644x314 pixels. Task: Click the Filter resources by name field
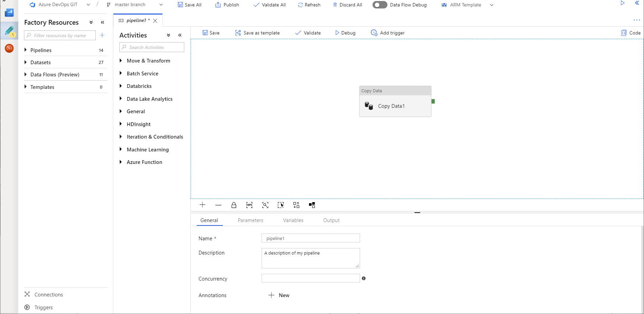pos(60,35)
